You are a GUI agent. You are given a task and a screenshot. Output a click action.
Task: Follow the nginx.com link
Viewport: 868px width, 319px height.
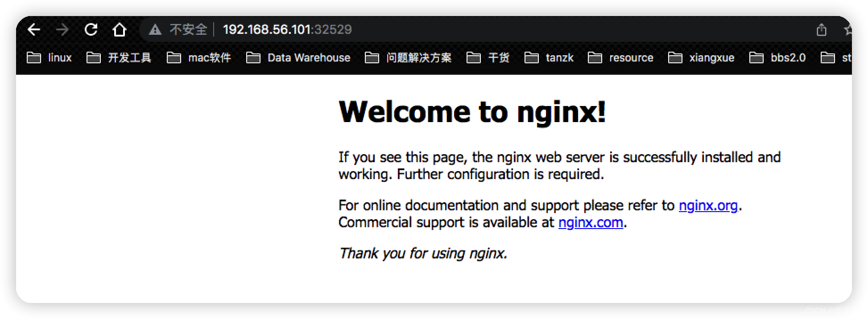coord(591,222)
